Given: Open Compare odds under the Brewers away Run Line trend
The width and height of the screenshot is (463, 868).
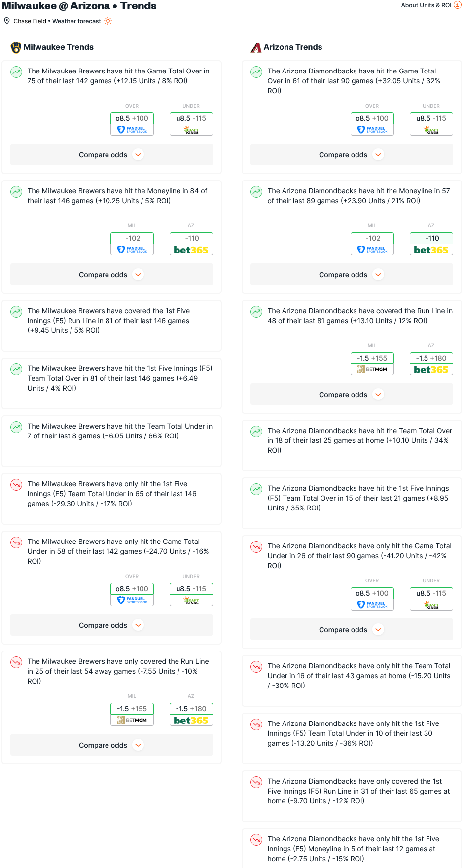Looking at the screenshot, I should (111, 745).
